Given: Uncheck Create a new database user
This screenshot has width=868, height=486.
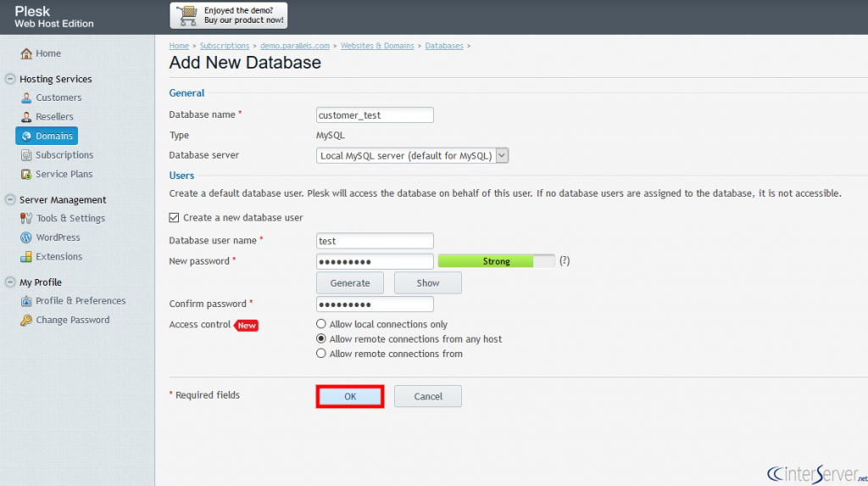Looking at the screenshot, I should [175, 218].
